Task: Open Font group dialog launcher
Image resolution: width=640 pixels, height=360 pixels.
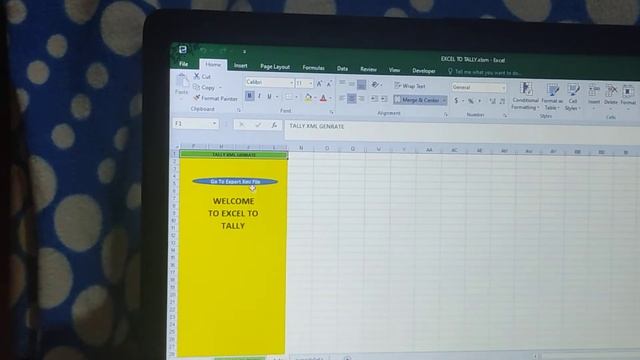Action: [332, 112]
